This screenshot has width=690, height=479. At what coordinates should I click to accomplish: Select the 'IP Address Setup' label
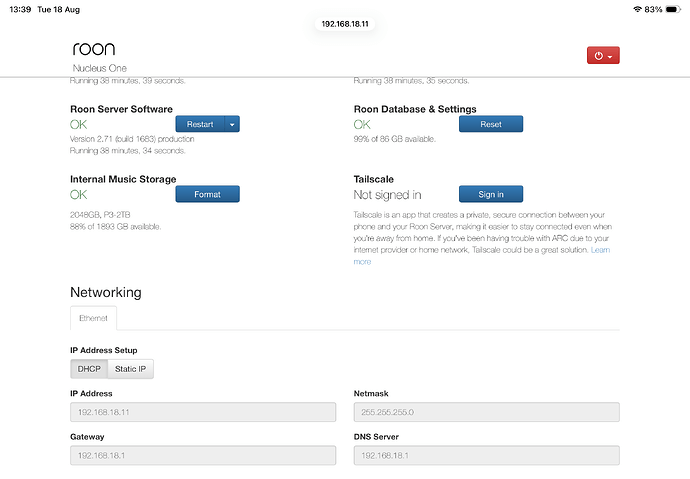pos(103,350)
